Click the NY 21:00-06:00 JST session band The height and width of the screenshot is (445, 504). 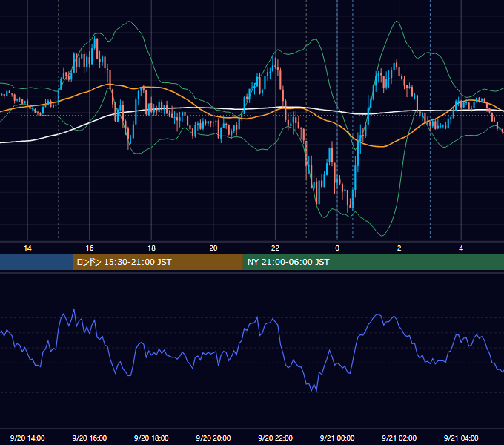(x=373, y=262)
